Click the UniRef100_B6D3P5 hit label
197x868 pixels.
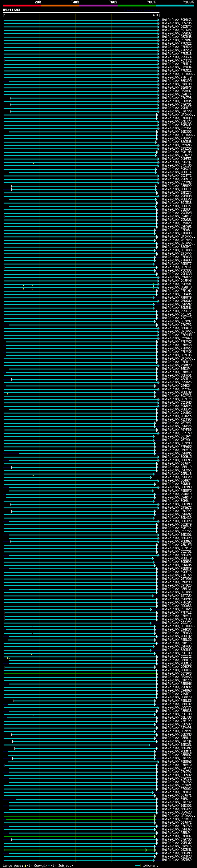tap(176, 81)
